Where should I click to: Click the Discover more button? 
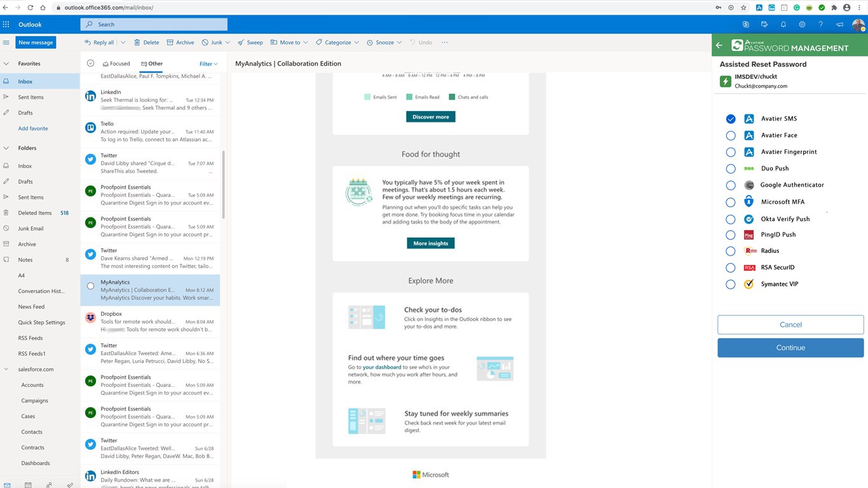click(x=431, y=117)
